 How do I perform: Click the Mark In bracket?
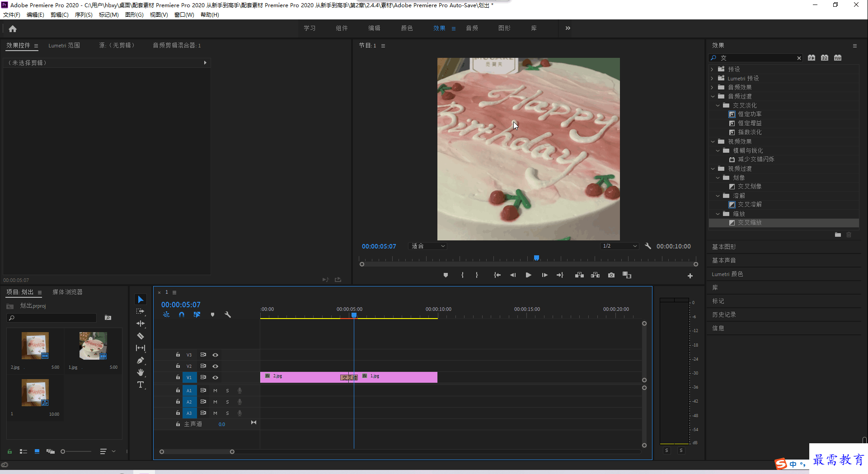(462, 275)
